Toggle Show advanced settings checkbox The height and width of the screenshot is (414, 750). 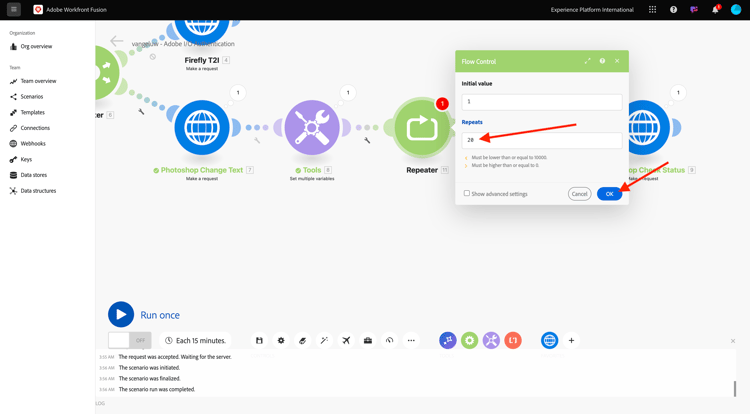(x=467, y=193)
